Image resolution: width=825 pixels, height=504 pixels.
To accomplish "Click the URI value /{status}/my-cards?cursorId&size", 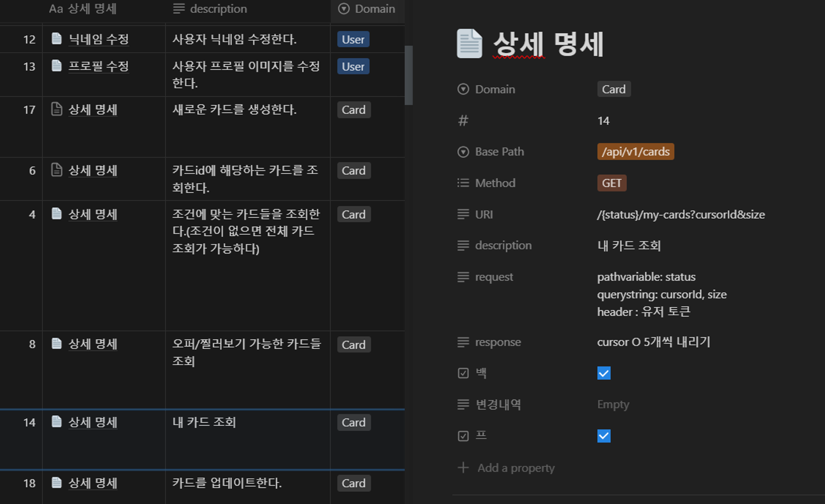I will pos(681,215).
